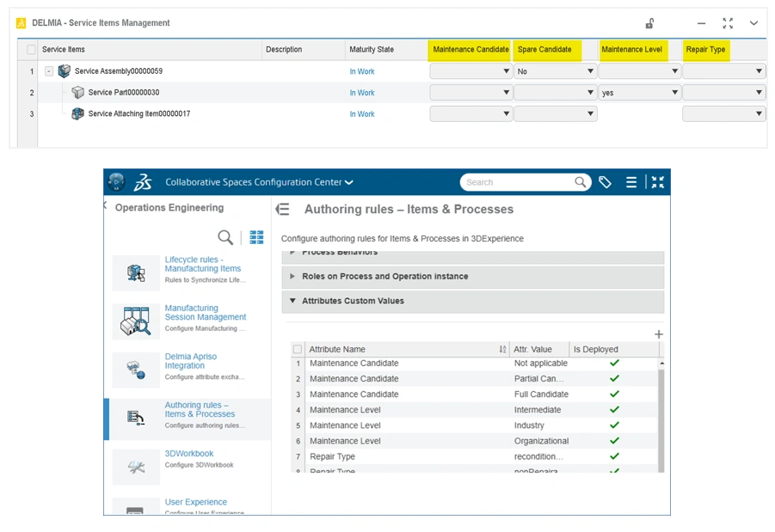Click the Maintenance Candidate column header
The image size is (775, 532).
pos(471,49)
